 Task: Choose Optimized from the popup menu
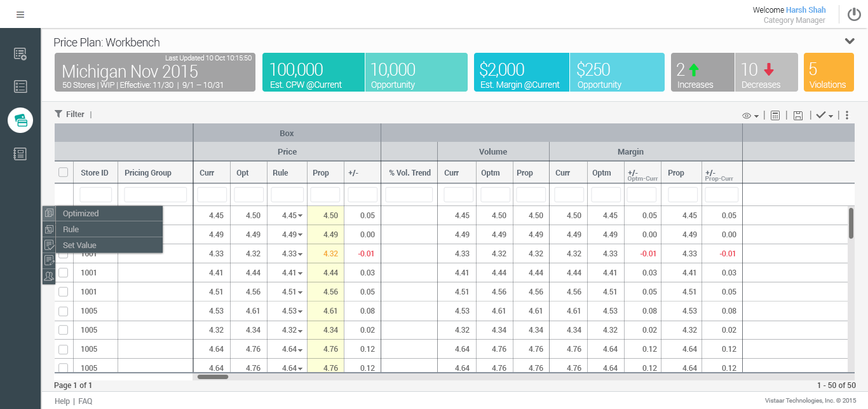coord(81,214)
